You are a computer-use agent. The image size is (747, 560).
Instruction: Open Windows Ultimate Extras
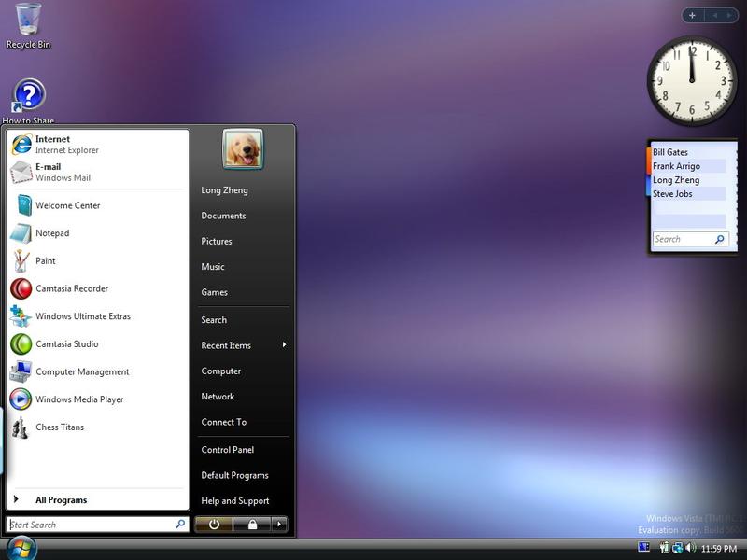click(x=98, y=316)
